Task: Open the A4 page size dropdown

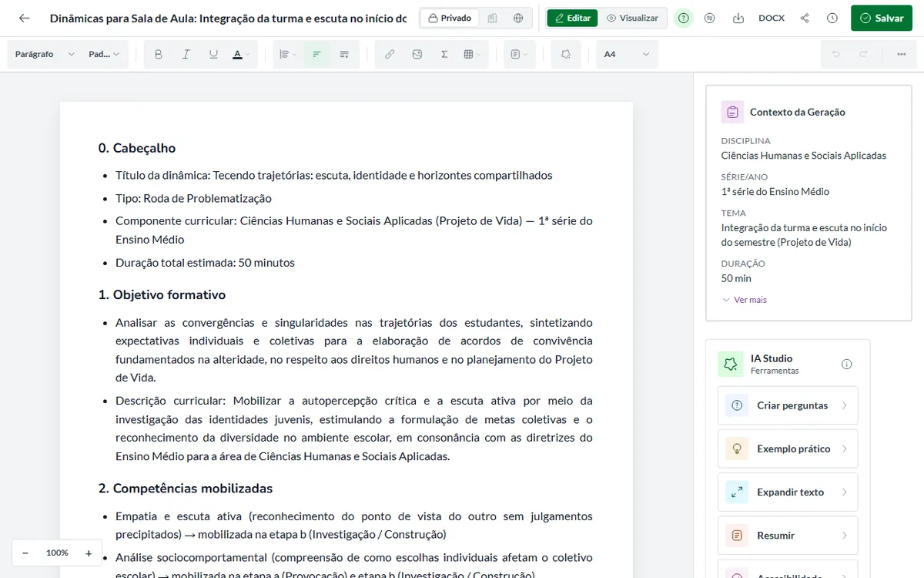Action: [627, 55]
